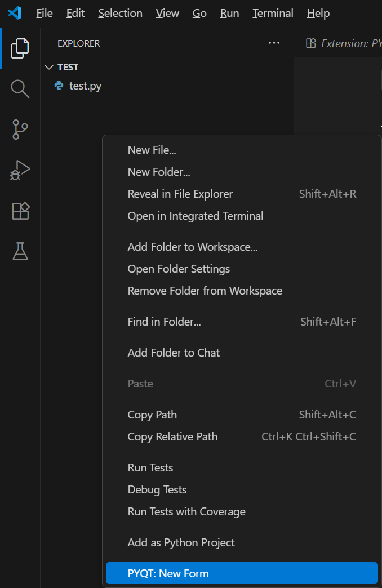Select the test.py file
This screenshot has height=588, width=382.
point(85,86)
